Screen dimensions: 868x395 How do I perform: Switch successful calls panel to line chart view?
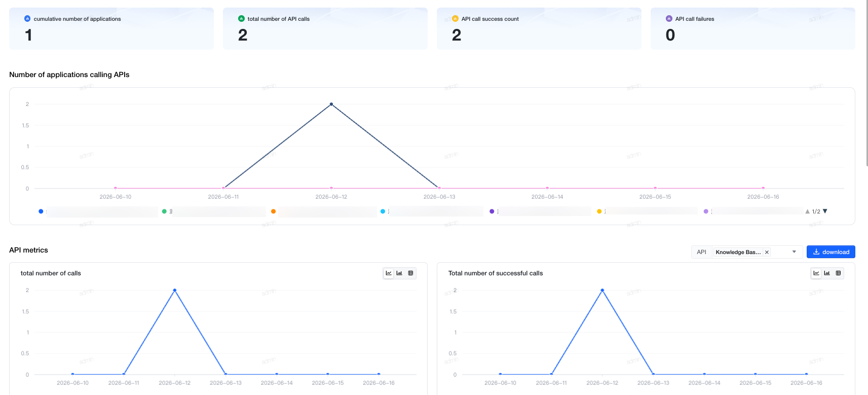[816, 273]
